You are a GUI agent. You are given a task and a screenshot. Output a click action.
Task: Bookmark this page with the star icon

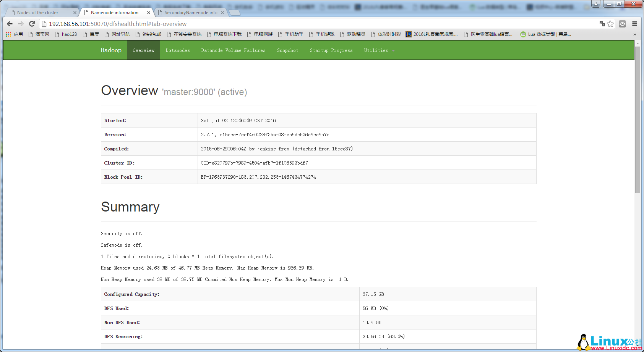click(609, 24)
